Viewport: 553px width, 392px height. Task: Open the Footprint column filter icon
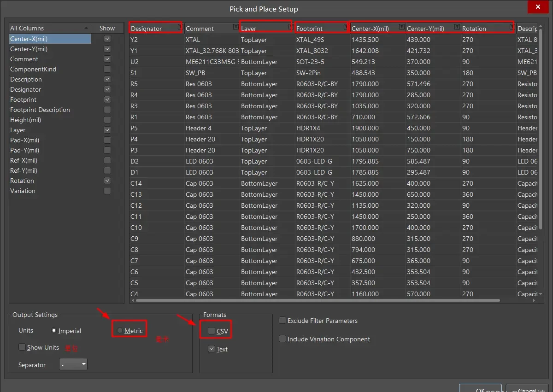tap(346, 27)
